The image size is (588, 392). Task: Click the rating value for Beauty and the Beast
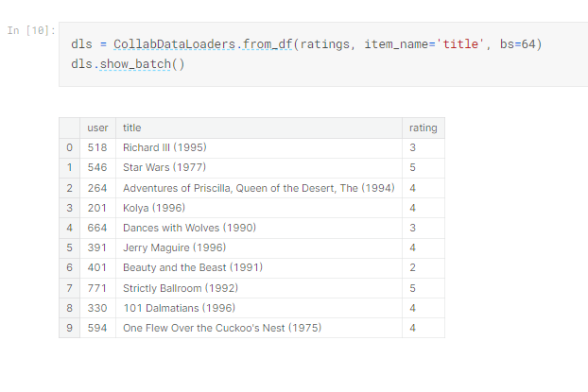tap(413, 267)
